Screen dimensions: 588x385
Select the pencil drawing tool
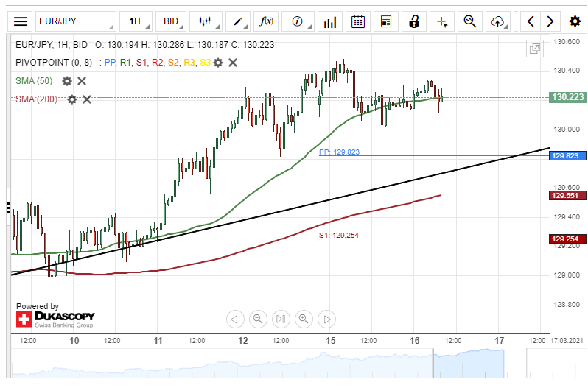pos(239,21)
